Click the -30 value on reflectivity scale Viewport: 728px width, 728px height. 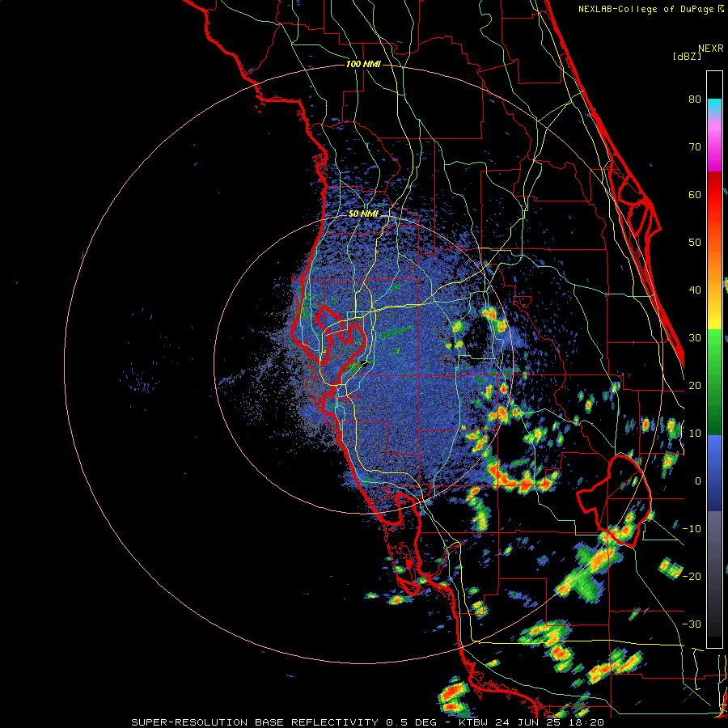692,624
